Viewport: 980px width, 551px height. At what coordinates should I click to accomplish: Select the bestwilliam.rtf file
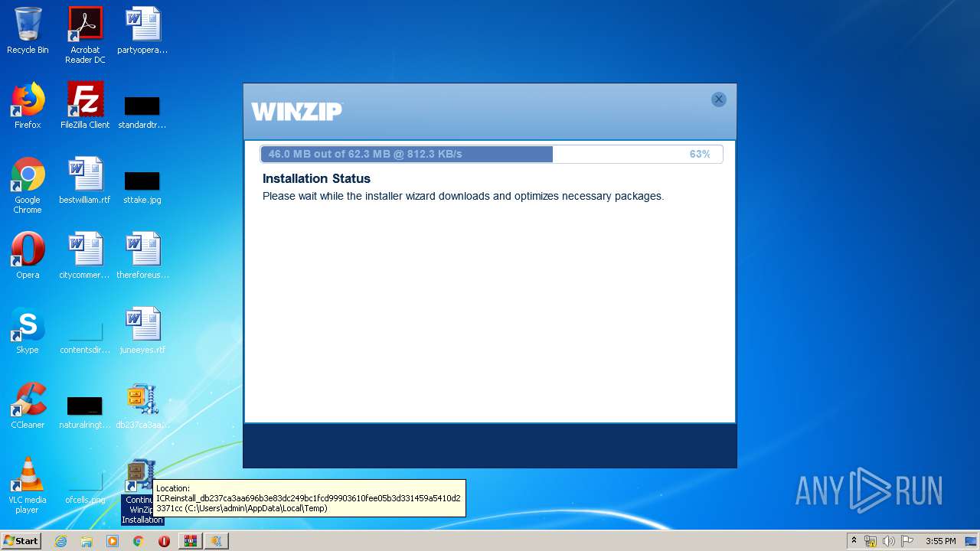(85, 181)
